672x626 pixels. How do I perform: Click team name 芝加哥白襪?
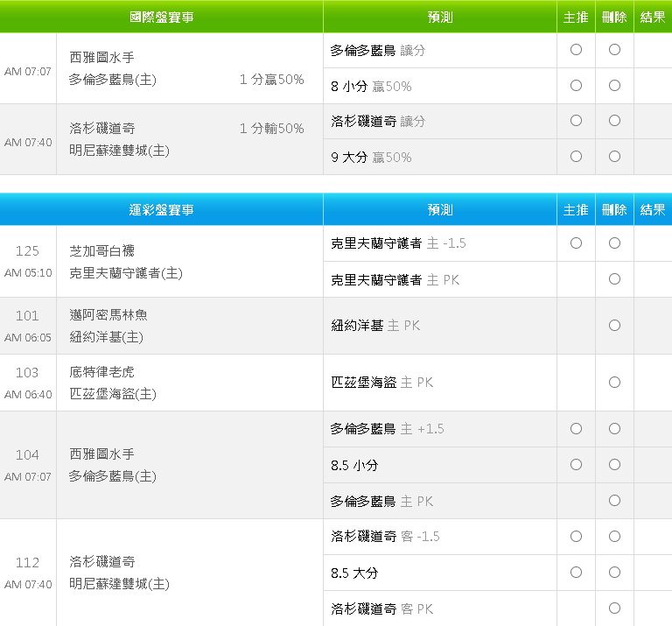click(x=102, y=250)
